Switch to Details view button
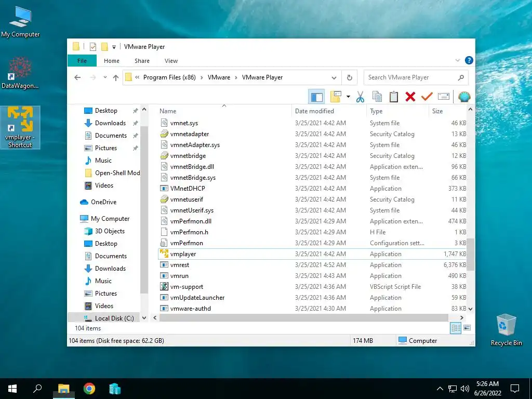Image resolution: width=532 pixels, height=399 pixels. [456, 328]
